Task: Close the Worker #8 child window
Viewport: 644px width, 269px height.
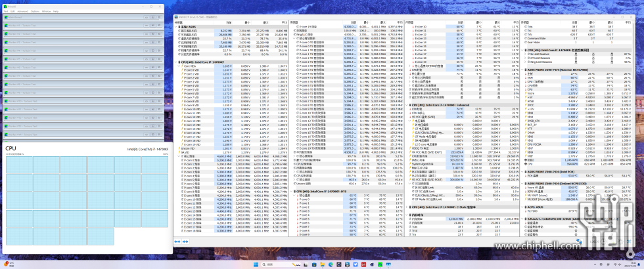Action: pyautogui.click(x=159, y=84)
